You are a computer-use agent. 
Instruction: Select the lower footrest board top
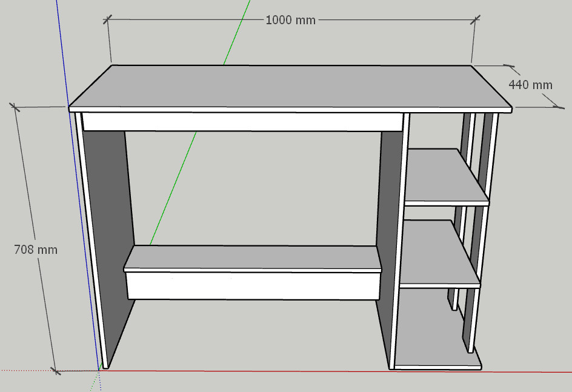point(253,257)
